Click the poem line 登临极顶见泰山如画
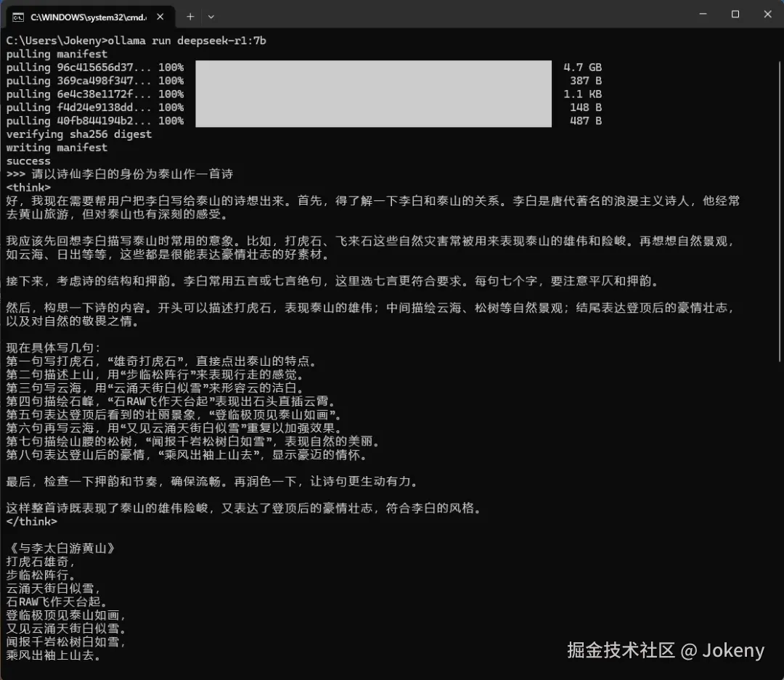 (65, 615)
